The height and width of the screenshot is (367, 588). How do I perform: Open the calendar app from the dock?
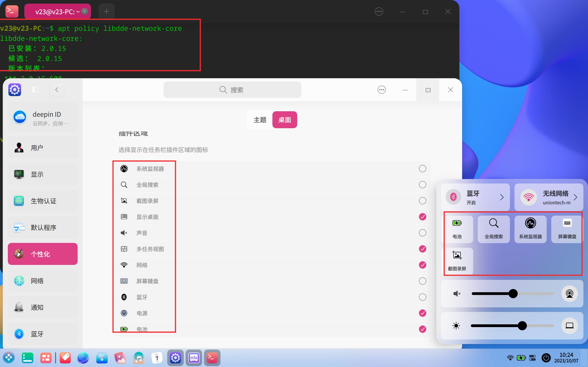(x=157, y=358)
